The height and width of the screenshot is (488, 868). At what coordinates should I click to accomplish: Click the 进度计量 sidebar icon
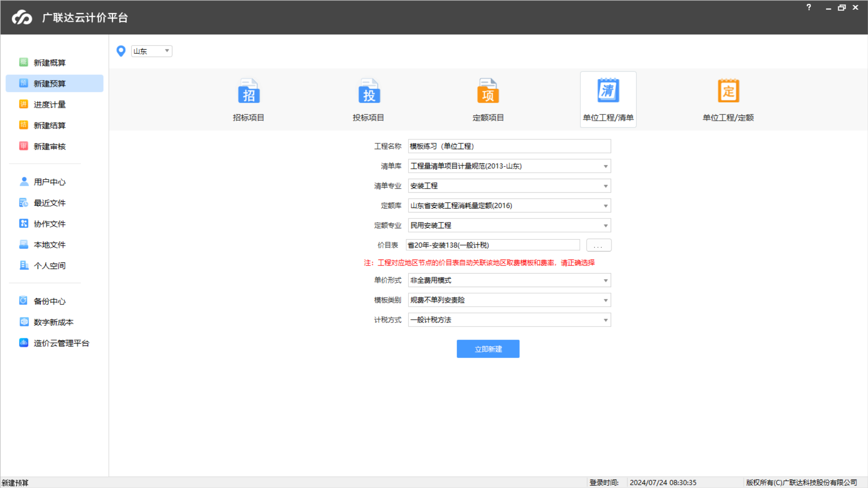tap(24, 104)
